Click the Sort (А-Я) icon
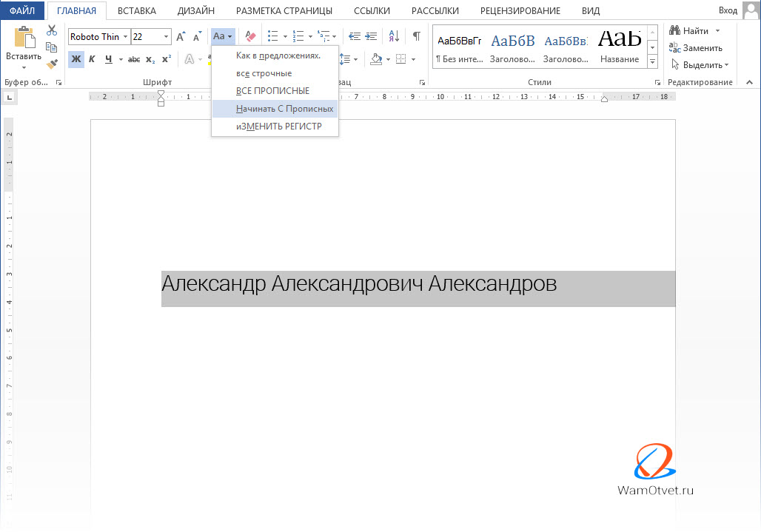 point(394,36)
